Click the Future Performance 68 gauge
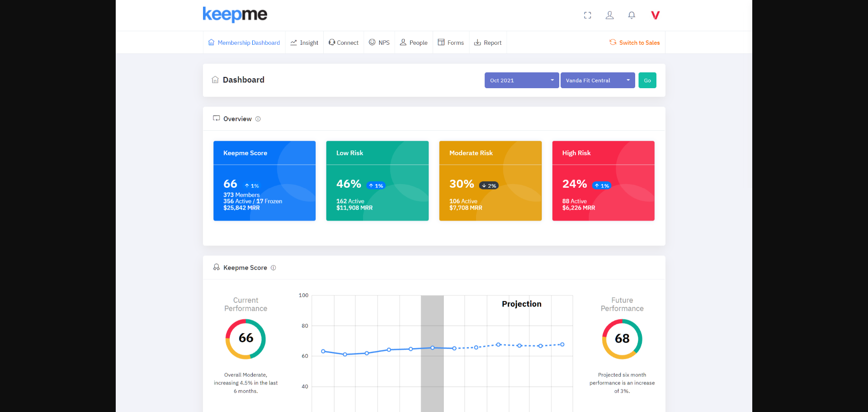Viewport: 868px width, 412px height. coord(622,339)
